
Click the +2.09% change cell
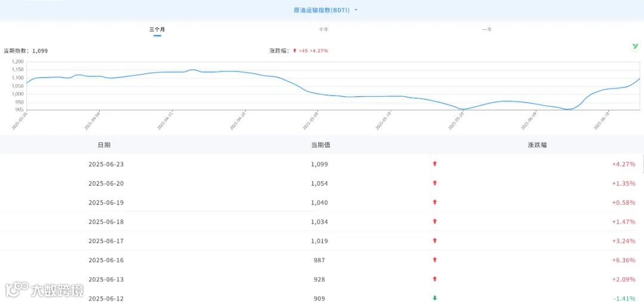click(624, 279)
